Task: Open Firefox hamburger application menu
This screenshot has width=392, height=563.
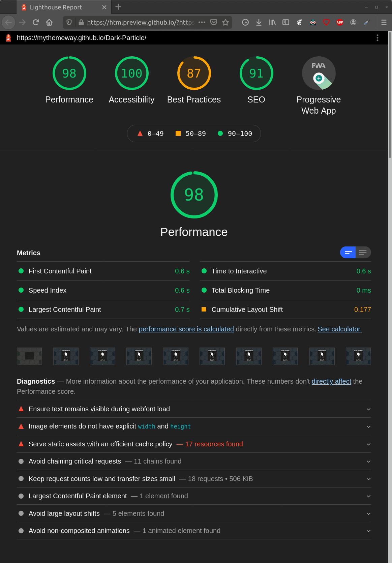Action: coord(384,22)
